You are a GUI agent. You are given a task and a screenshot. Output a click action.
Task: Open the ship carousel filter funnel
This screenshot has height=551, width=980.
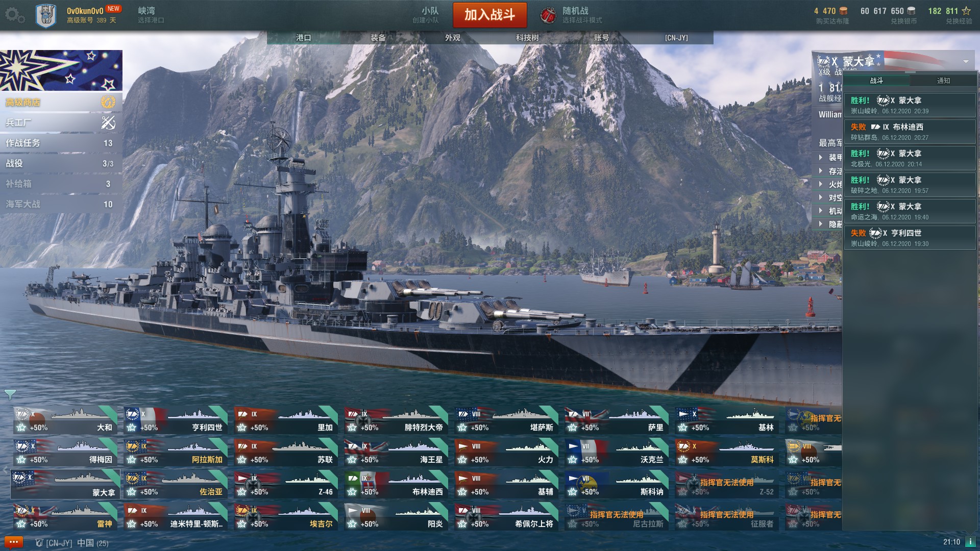coord(10,394)
